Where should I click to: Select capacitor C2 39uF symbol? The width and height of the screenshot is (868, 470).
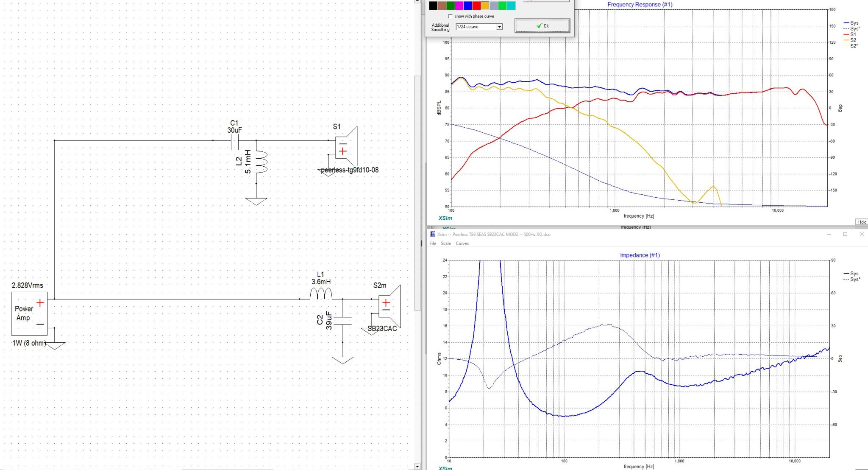click(342, 320)
